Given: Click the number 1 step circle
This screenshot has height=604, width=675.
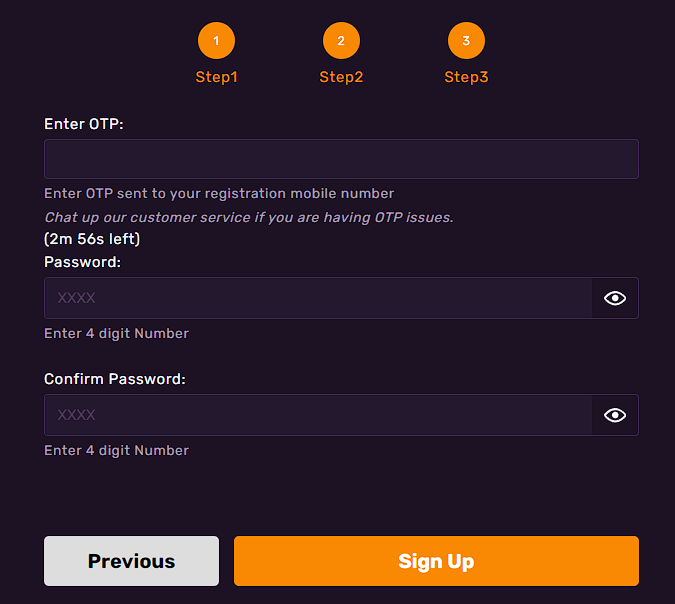Looking at the screenshot, I should (216, 41).
